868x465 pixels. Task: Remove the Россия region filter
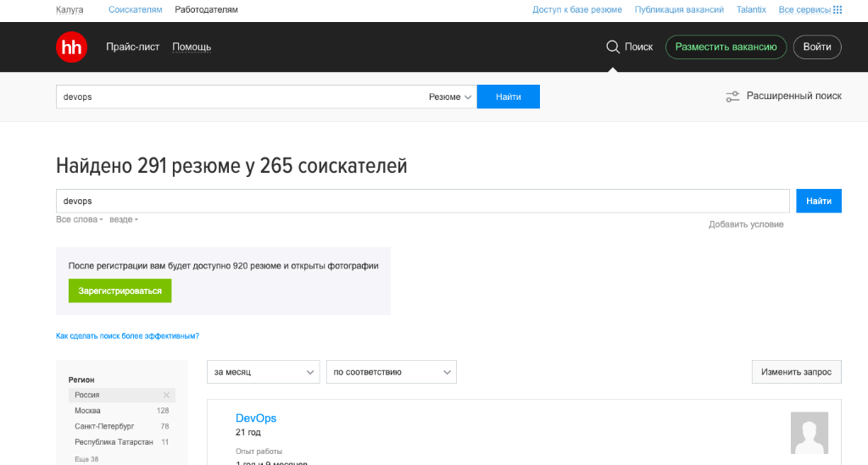tap(166, 396)
